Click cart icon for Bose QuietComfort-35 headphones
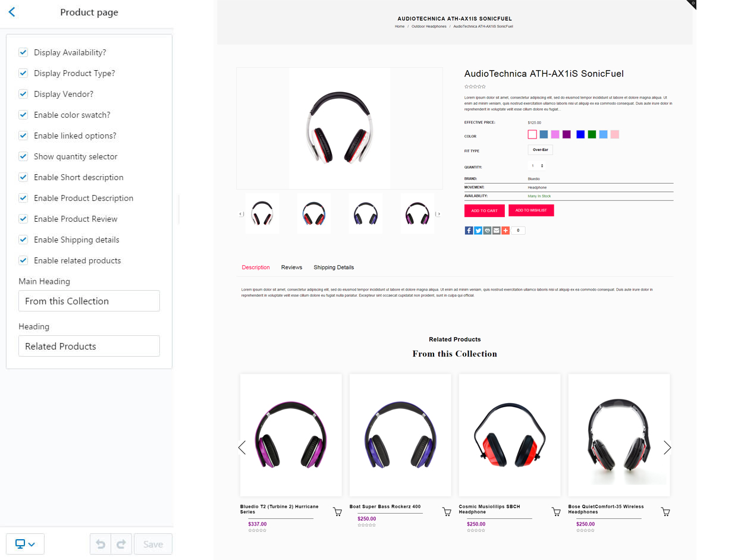Image resolution: width=741 pixels, height=560 pixels. [x=665, y=512]
